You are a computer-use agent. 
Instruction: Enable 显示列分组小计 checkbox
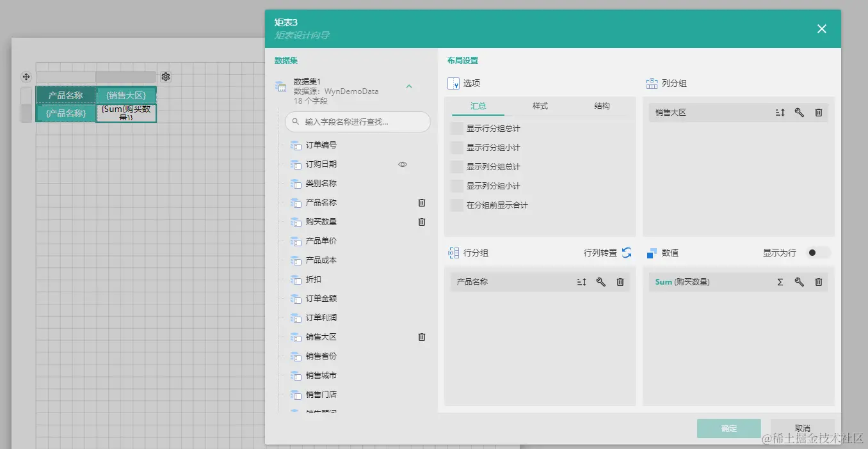pos(456,186)
